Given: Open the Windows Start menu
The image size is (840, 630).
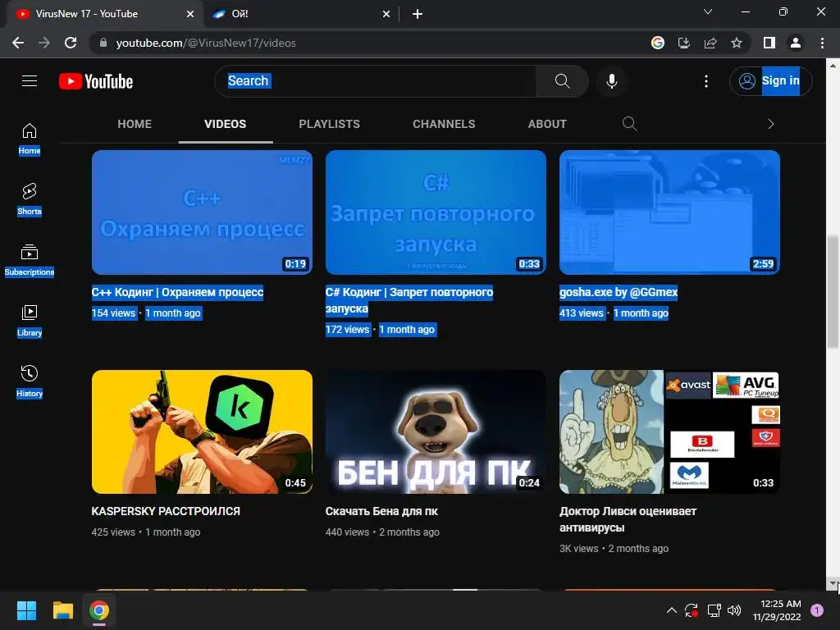Looking at the screenshot, I should (26, 610).
